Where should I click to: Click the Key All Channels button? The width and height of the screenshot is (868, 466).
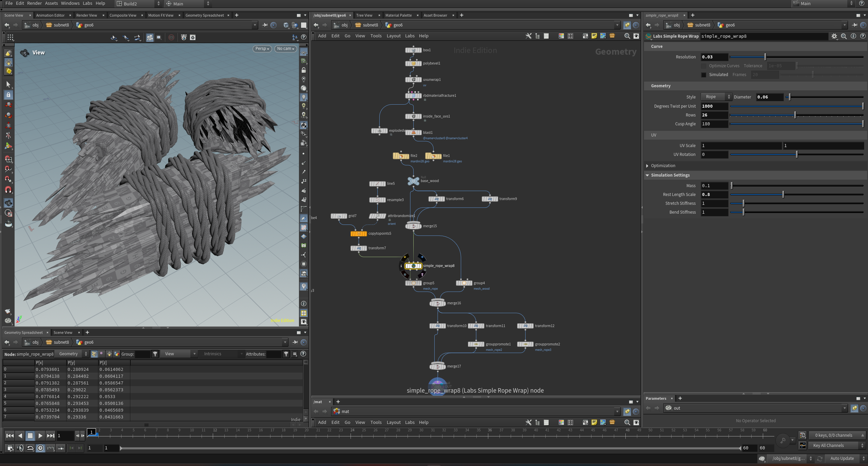tap(836, 446)
